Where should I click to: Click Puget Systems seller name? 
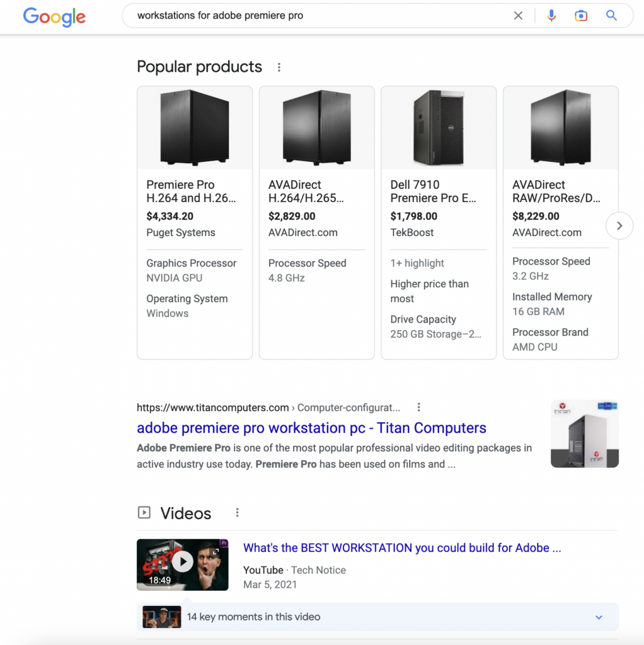point(181,233)
